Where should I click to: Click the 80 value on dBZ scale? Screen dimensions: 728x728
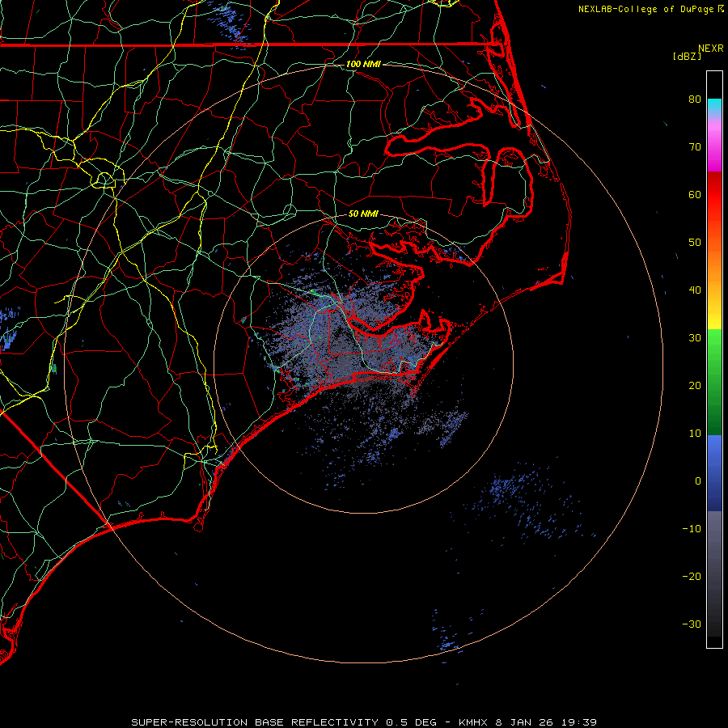(x=695, y=99)
